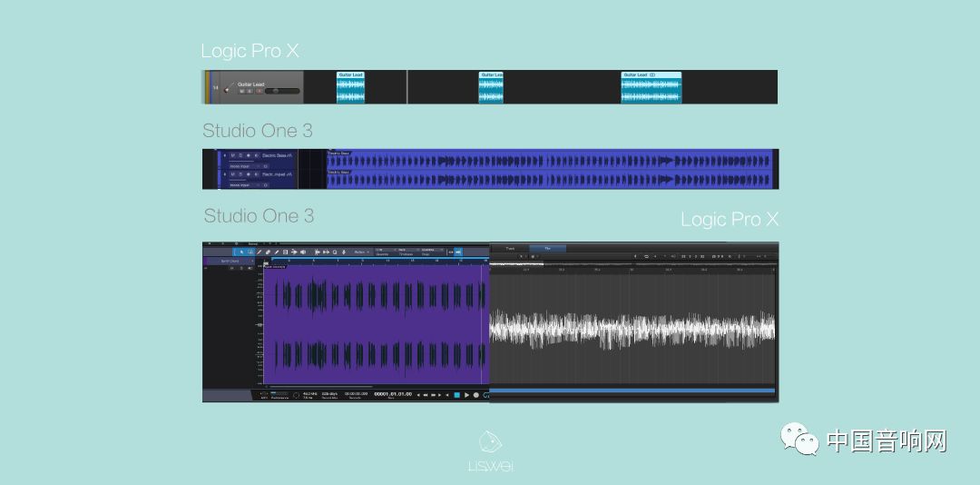Mute the Guitar Lead track in Logic
The image size is (980, 485).
coord(242,91)
